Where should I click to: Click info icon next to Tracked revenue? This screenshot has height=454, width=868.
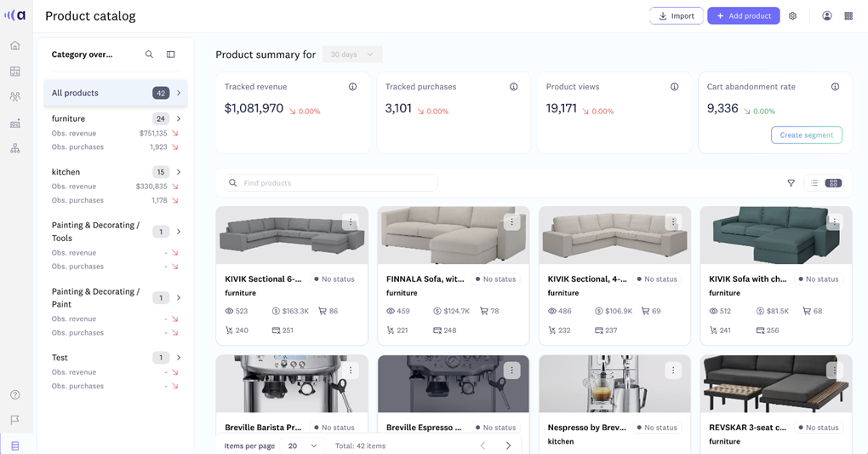[352, 87]
